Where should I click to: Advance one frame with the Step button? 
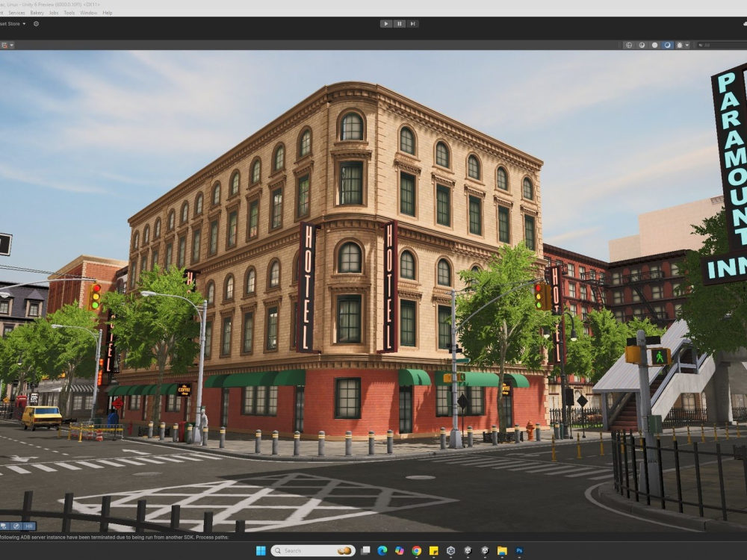click(412, 23)
